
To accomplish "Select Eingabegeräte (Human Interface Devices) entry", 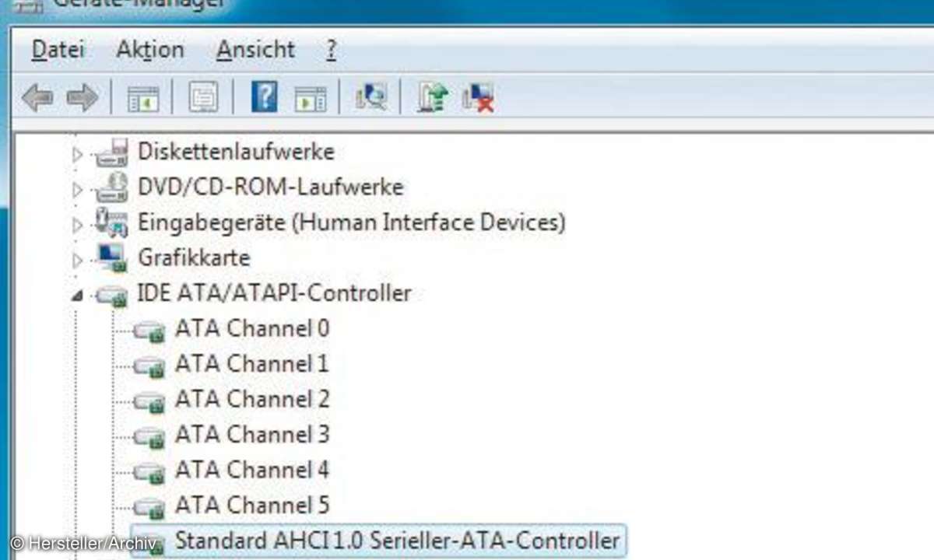I will (x=351, y=222).
